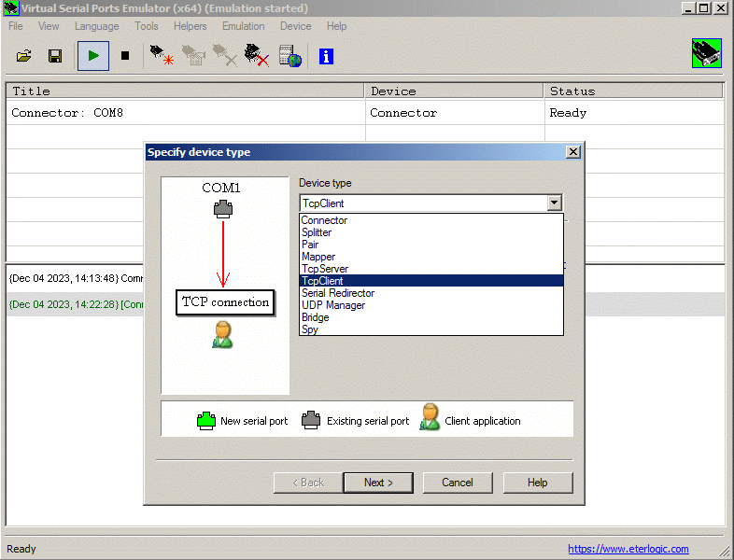
Task: Choose Serial Redirector in the dropdown list
Action: coord(337,293)
